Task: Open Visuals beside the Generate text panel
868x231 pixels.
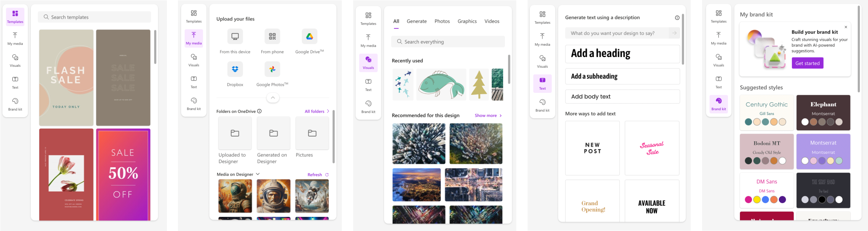Action: point(542,62)
